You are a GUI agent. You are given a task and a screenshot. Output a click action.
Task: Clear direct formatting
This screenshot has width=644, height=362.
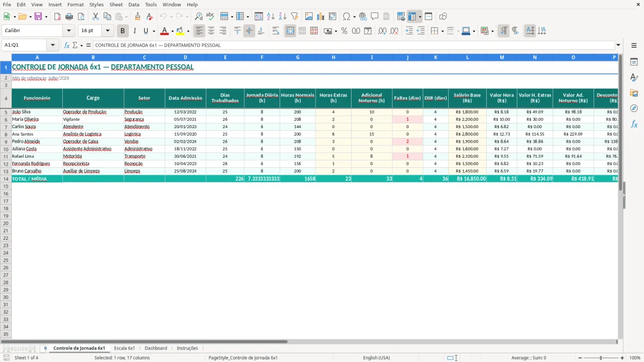[149, 17]
